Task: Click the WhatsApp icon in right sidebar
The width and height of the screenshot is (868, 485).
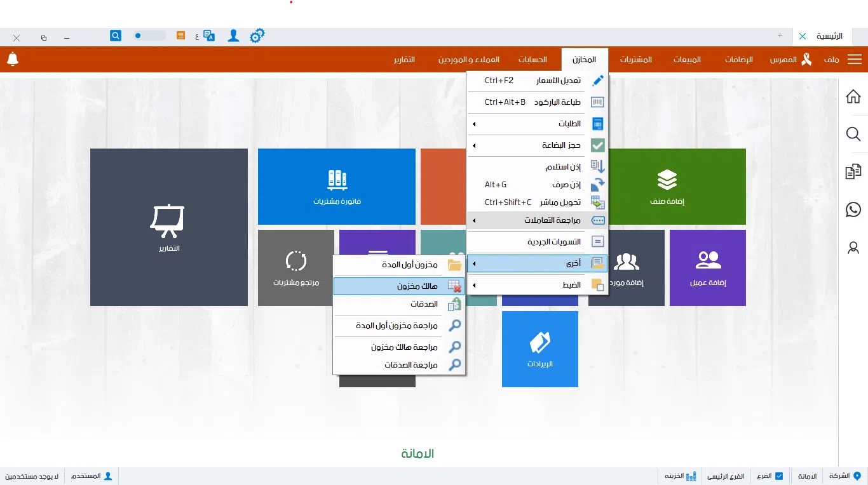Action: 853,209
